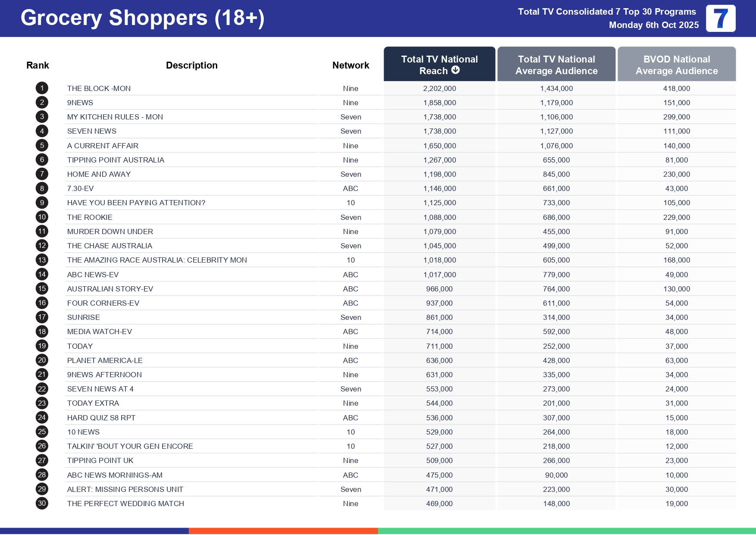Select the rank 15 circle badge
756x535 pixels.
[42, 289]
